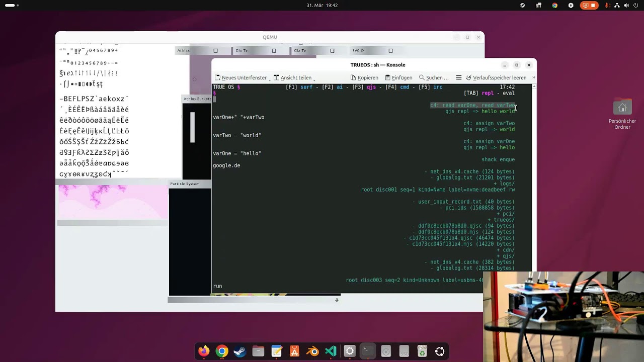
Task: Click the [F4] cmd shortcut label
Action: [397, 87]
